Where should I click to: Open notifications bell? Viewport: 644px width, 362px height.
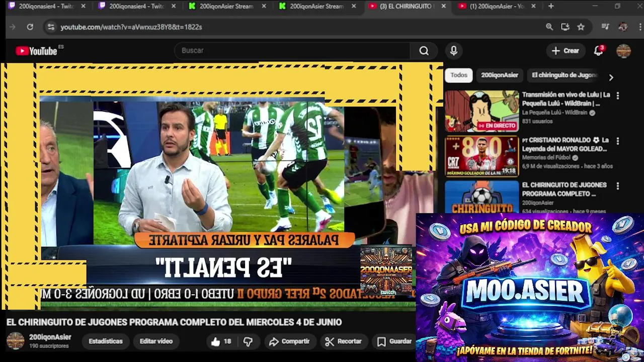(599, 51)
